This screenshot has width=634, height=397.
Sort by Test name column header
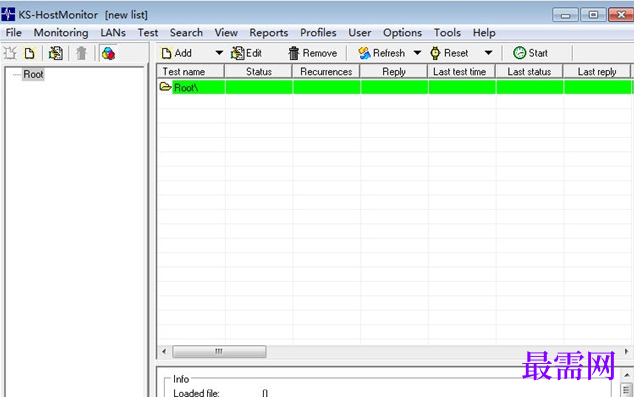coord(190,72)
